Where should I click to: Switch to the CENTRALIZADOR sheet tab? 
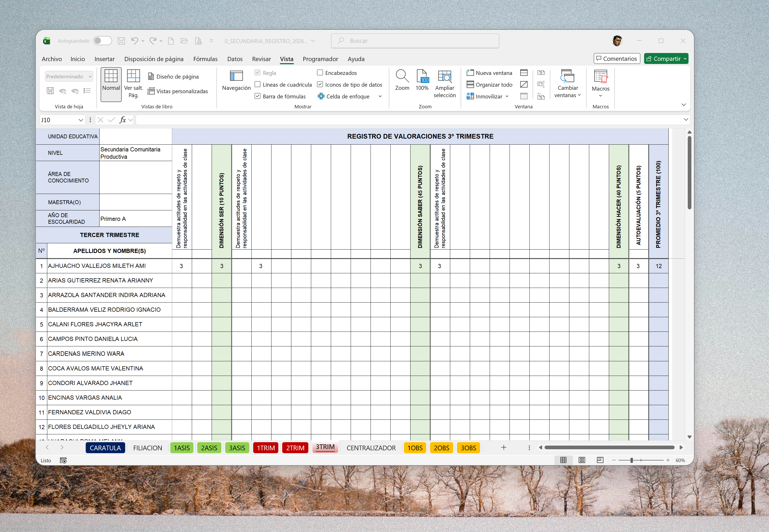371,448
